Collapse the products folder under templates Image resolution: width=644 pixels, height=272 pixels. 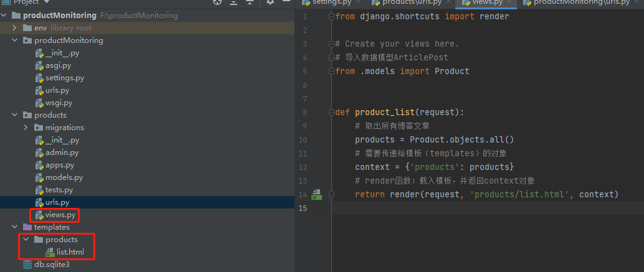coord(26,239)
